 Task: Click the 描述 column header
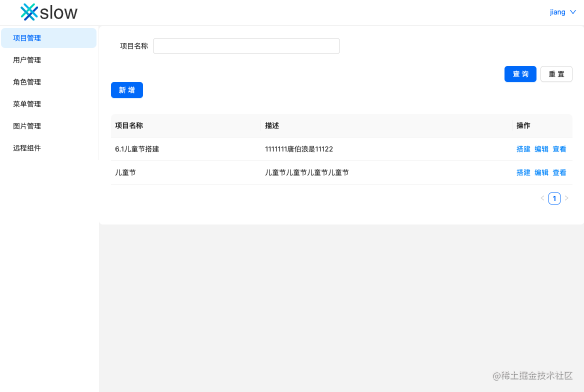pos(386,125)
